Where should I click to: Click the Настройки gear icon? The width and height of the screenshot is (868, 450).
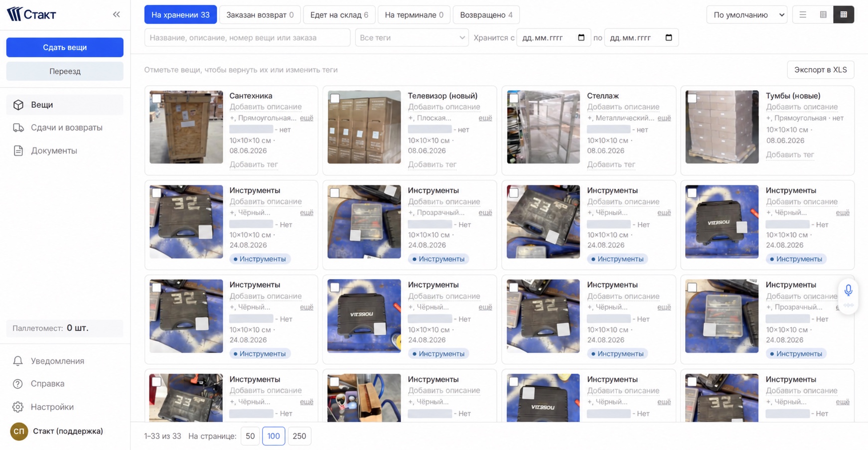pos(18,407)
